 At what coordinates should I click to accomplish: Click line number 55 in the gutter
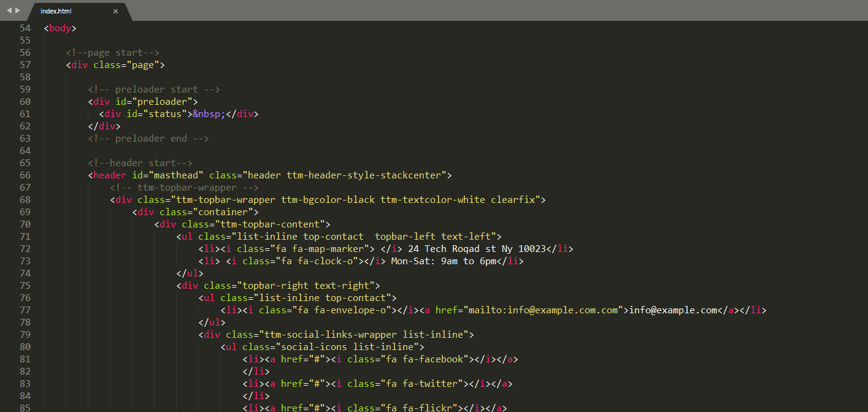[25, 40]
